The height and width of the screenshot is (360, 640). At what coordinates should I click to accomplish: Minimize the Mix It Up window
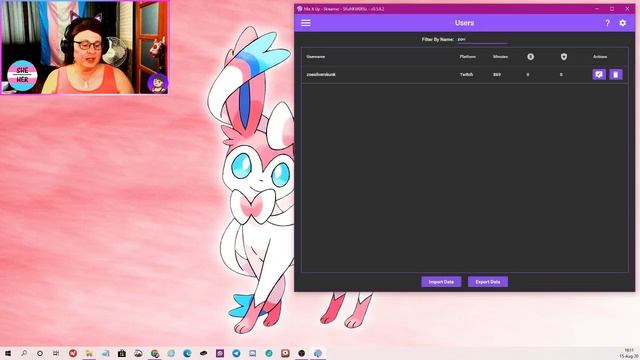tap(597, 9)
